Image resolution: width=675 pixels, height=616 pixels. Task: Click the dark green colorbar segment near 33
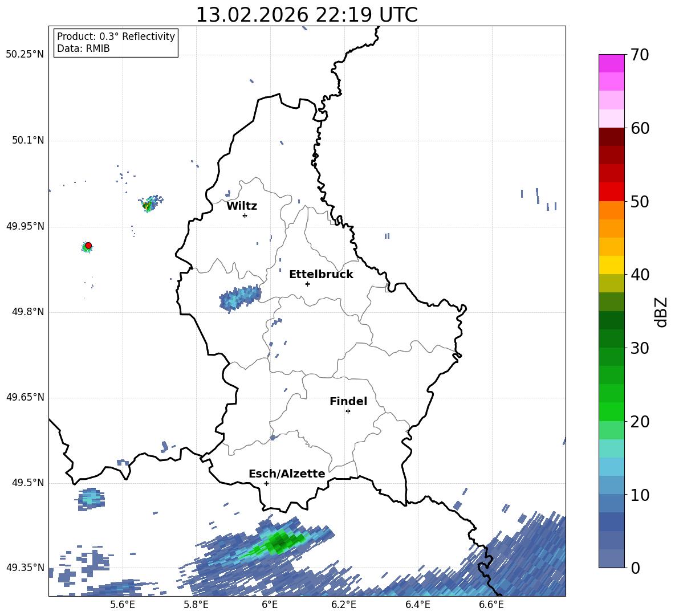pos(611,320)
